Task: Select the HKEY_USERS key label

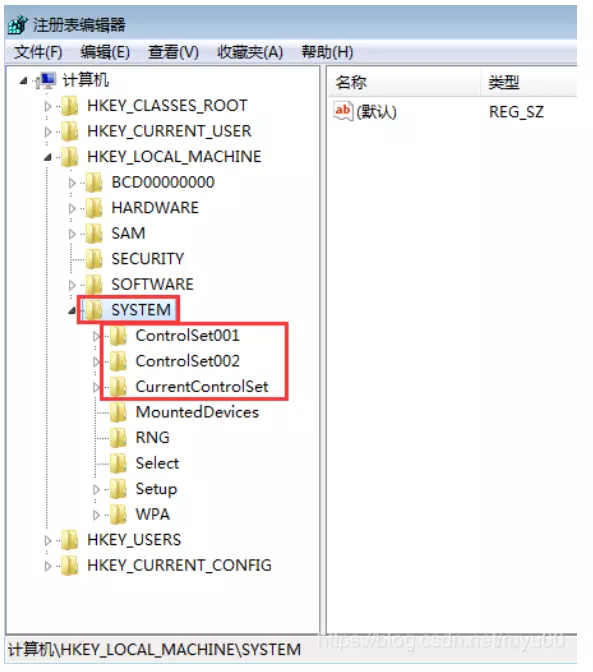Action: click(134, 540)
